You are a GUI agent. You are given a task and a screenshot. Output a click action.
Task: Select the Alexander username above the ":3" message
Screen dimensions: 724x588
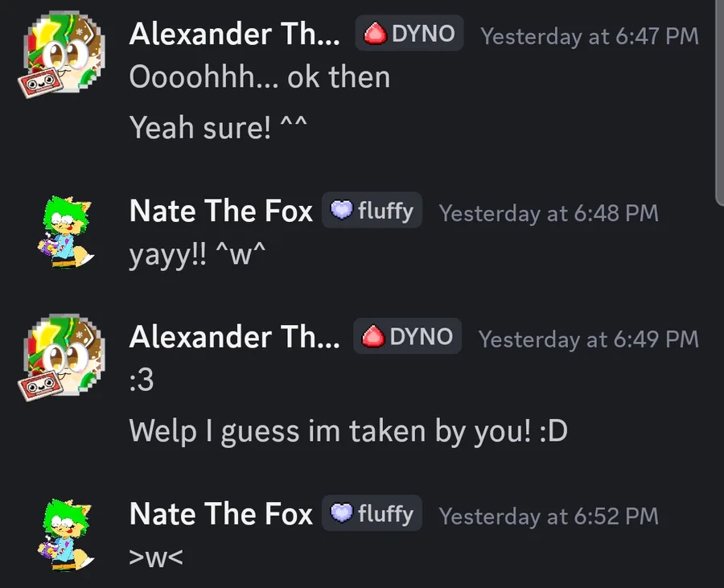point(234,337)
